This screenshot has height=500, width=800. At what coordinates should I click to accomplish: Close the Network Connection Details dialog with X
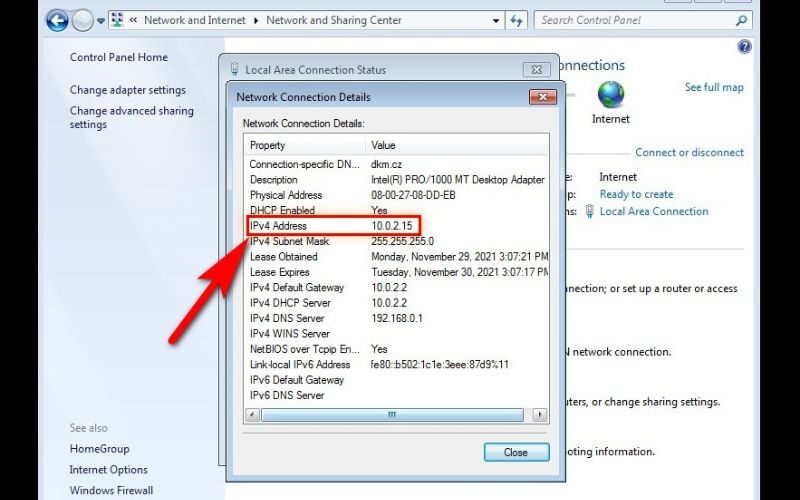pos(542,97)
